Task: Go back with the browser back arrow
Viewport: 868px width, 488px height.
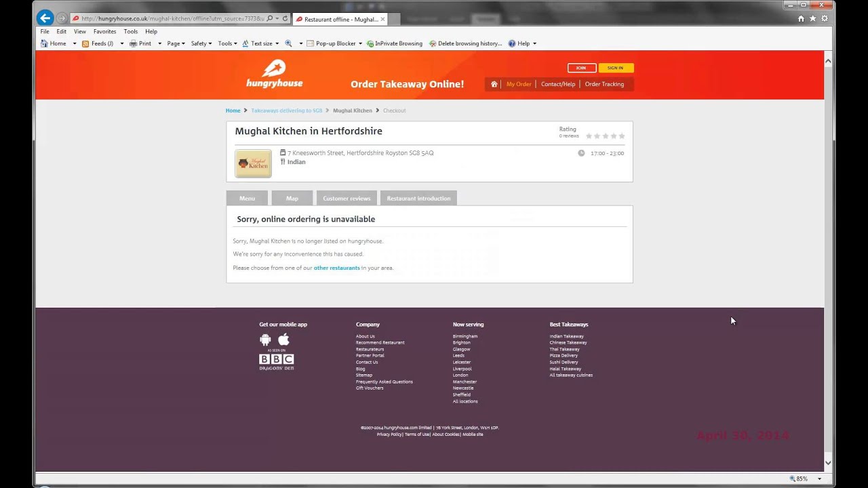Action: (45, 18)
